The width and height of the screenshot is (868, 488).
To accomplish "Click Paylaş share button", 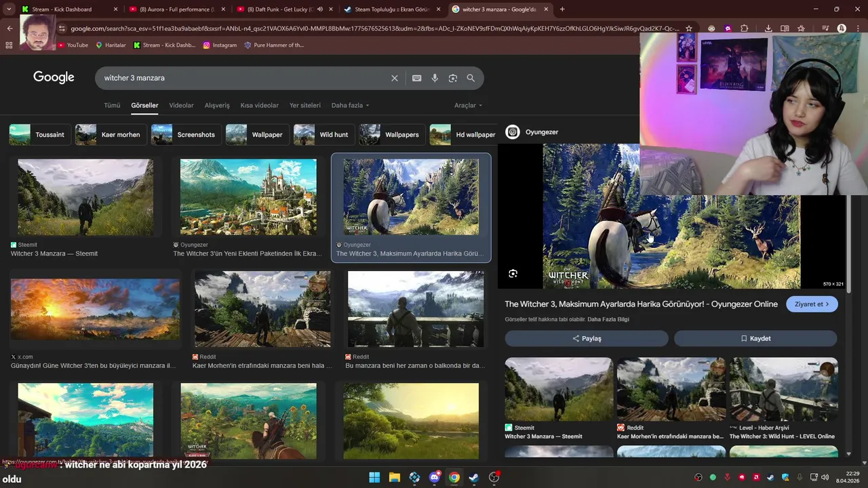I will click(587, 338).
